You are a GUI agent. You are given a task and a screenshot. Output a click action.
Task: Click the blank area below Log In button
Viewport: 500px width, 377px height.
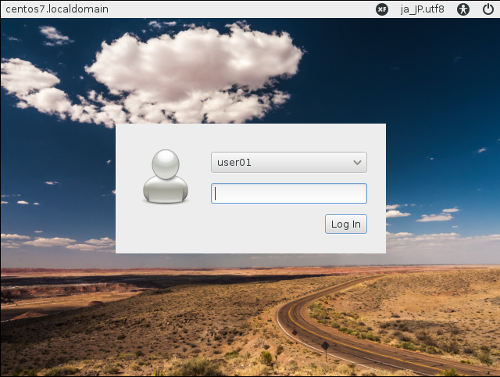pos(346,243)
